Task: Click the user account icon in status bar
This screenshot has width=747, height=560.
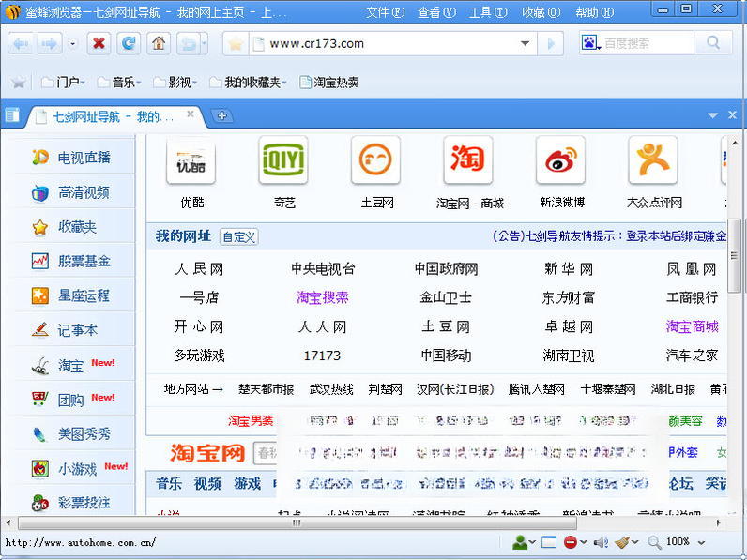Action: click(520, 542)
